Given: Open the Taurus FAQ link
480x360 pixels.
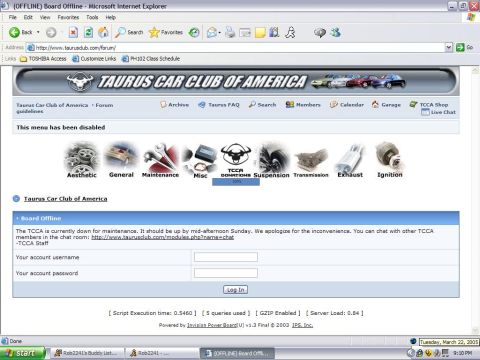Looking at the screenshot, I should (219, 105).
